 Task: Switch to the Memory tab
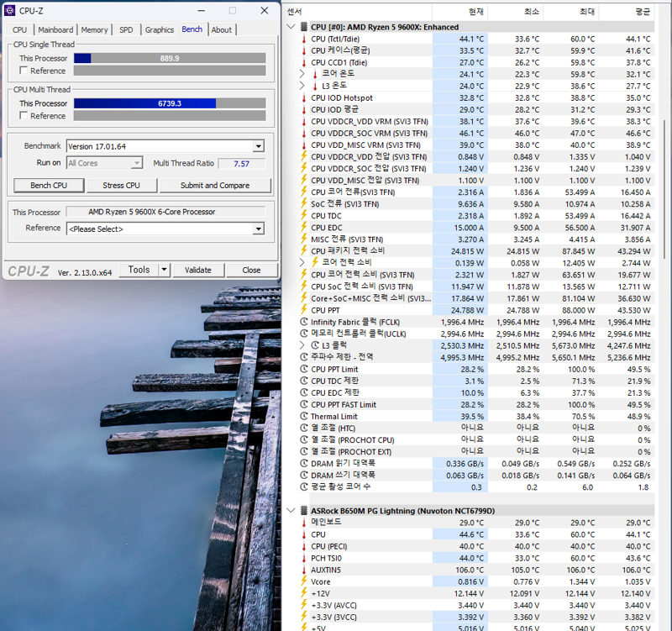click(95, 29)
